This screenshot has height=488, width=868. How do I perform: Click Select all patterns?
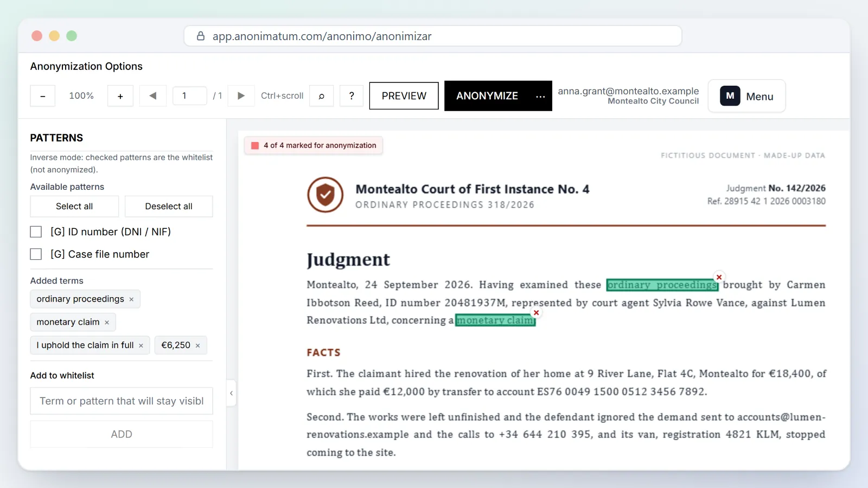[74, 207]
